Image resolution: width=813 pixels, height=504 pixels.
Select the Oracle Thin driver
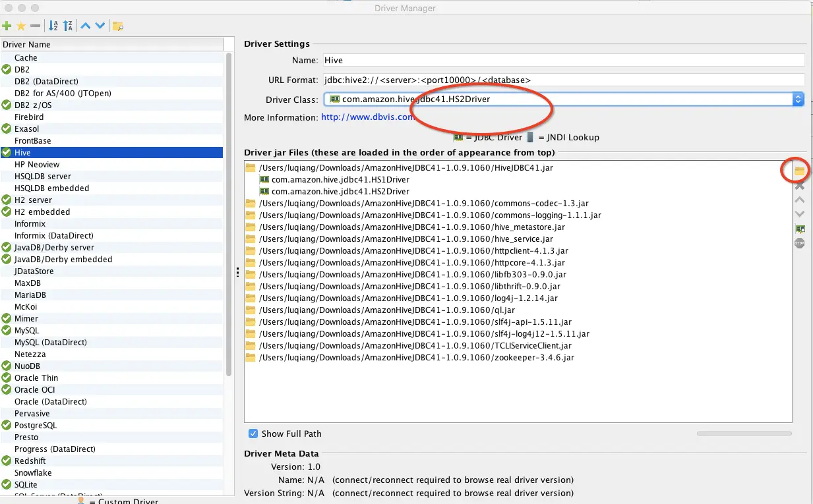click(x=112, y=378)
